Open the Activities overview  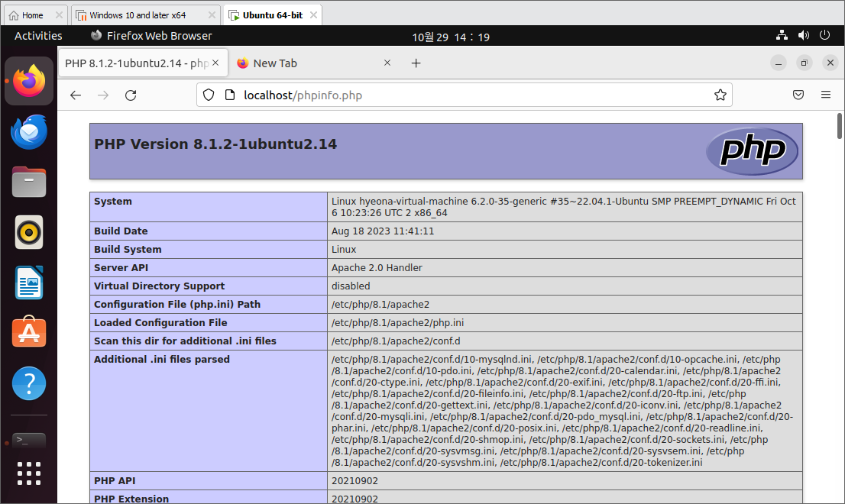point(38,36)
